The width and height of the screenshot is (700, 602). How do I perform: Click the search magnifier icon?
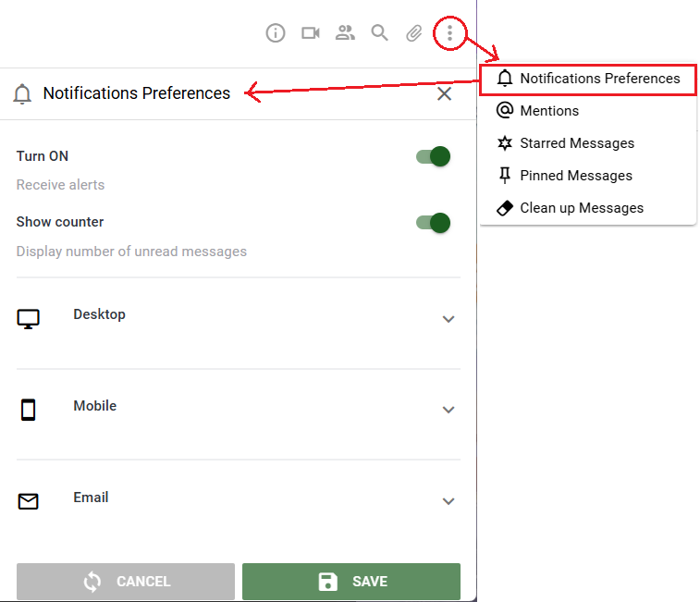(x=379, y=33)
